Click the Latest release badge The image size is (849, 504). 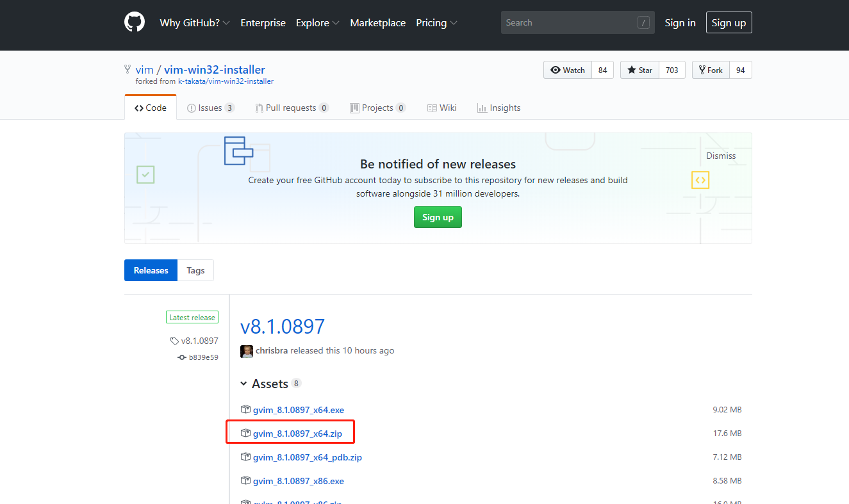pos(192,317)
